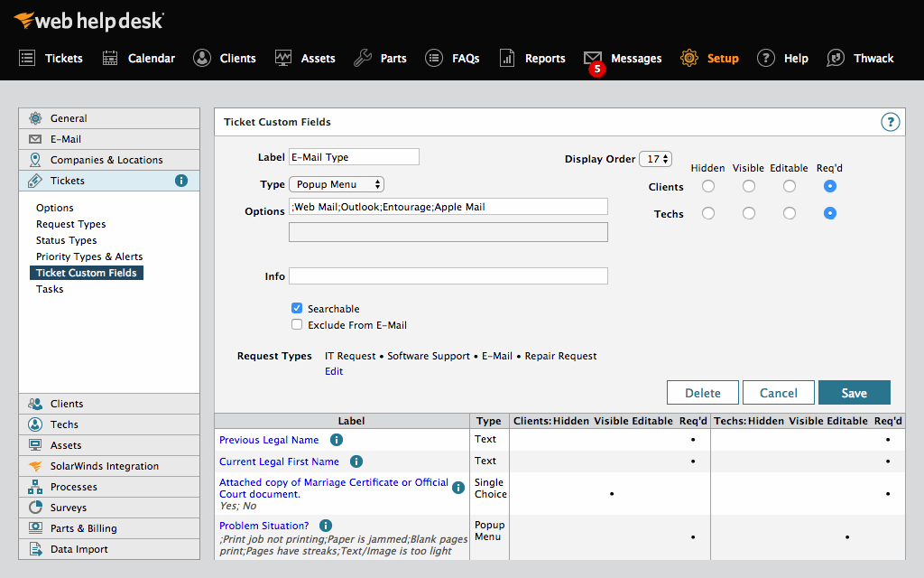Viewport: 924px width, 578px height.
Task: Select the Hidden radio button for Clients
Action: click(707, 186)
